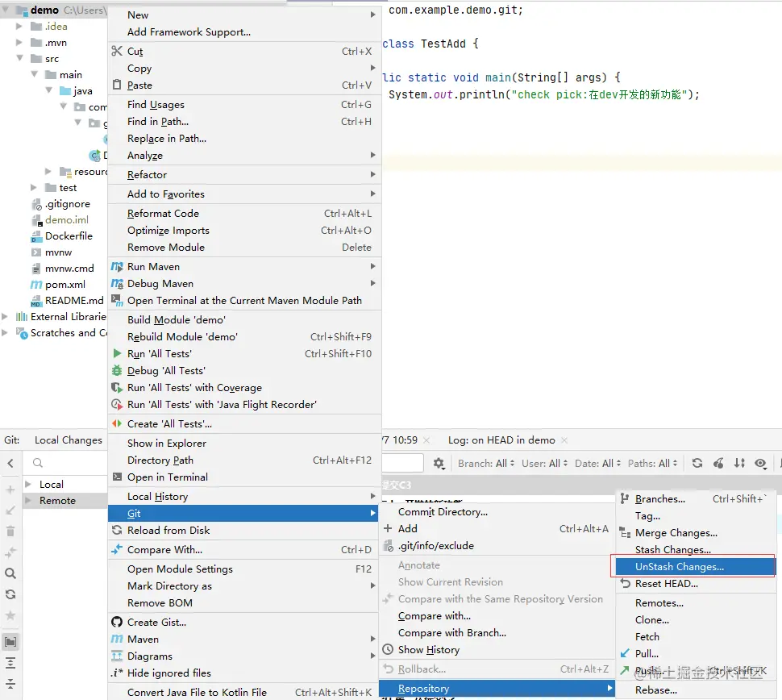The image size is (782, 700).
Task: Click the Diagrams icon
Action: click(117, 656)
